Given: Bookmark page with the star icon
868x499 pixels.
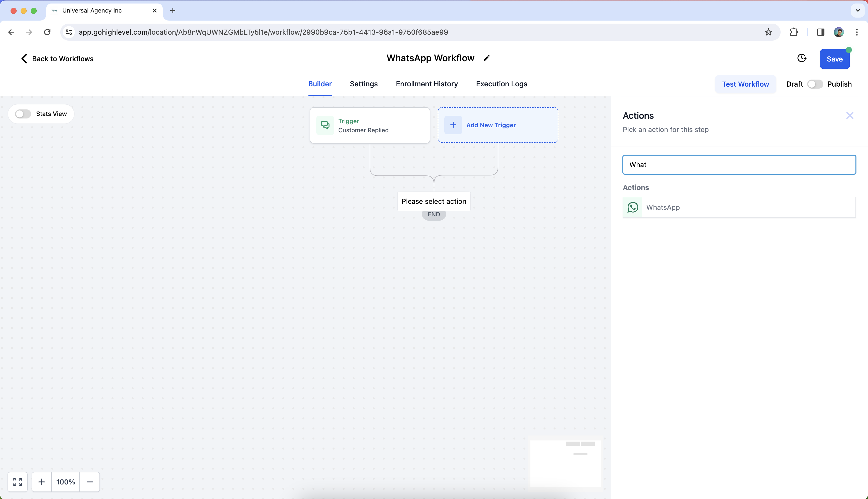Looking at the screenshot, I should pyautogui.click(x=768, y=32).
